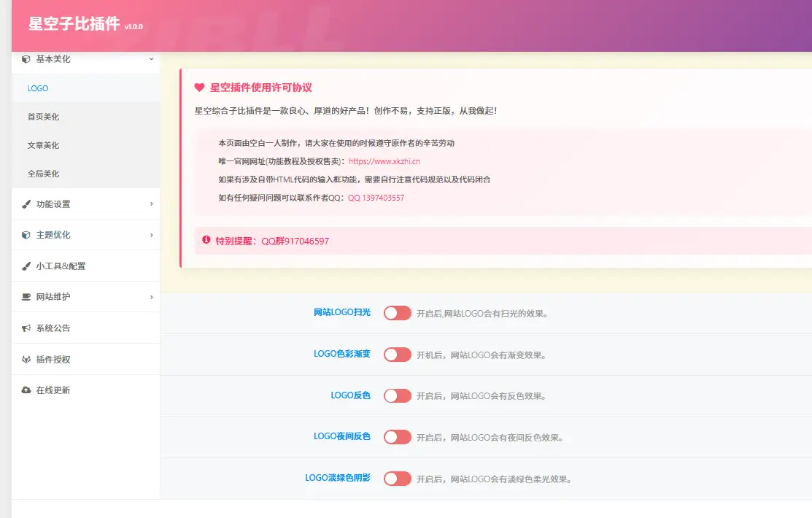The height and width of the screenshot is (518, 812).
Task: Toggle the LOGO色彩渐变 effect on
Action: pos(398,354)
